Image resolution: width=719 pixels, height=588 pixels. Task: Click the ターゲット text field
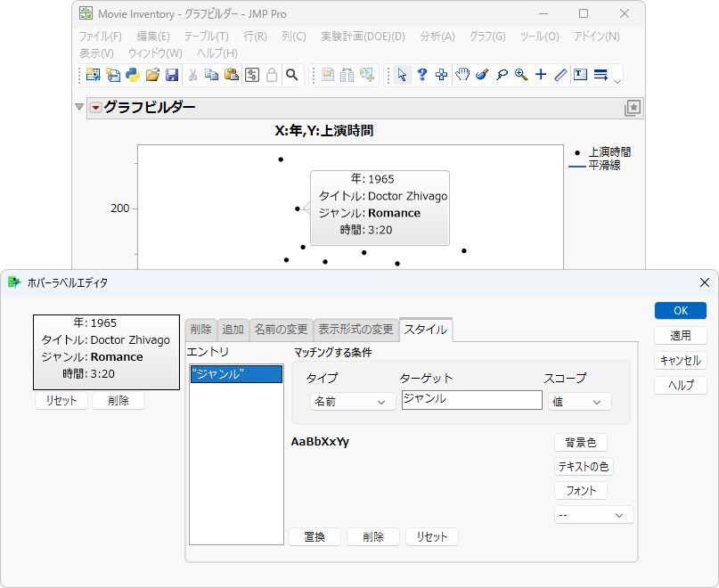coord(472,399)
